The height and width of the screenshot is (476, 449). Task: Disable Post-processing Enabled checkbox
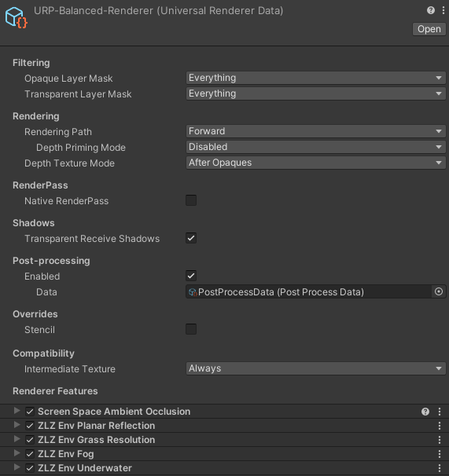click(x=191, y=276)
